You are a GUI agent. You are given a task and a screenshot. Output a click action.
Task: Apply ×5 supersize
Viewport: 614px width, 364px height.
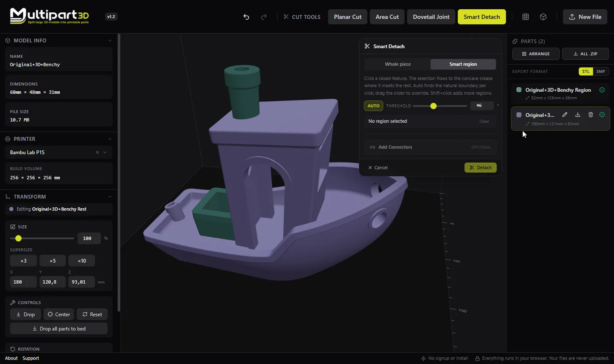[x=53, y=261]
